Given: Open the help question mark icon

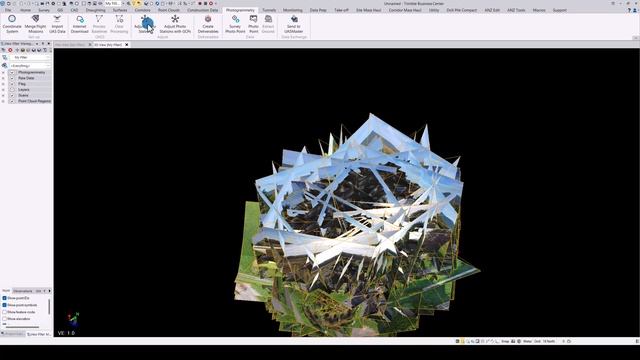Looking at the screenshot, I should [x=629, y=10].
